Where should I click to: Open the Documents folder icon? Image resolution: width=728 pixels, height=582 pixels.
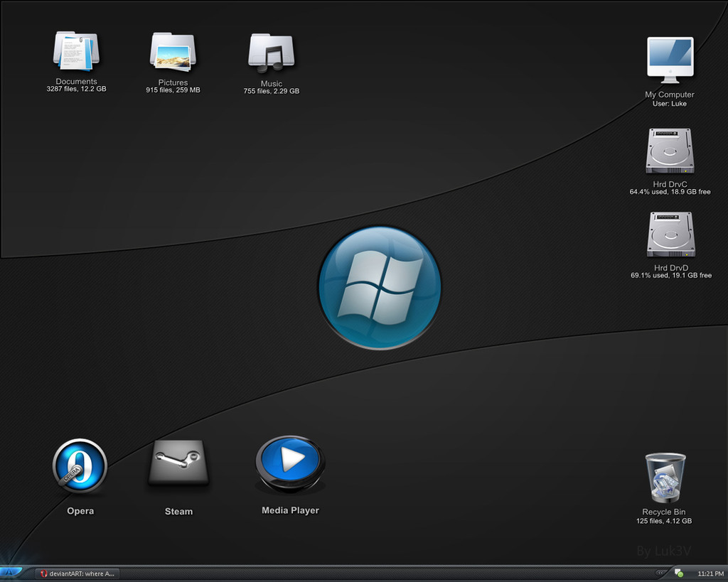click(76, 51)
